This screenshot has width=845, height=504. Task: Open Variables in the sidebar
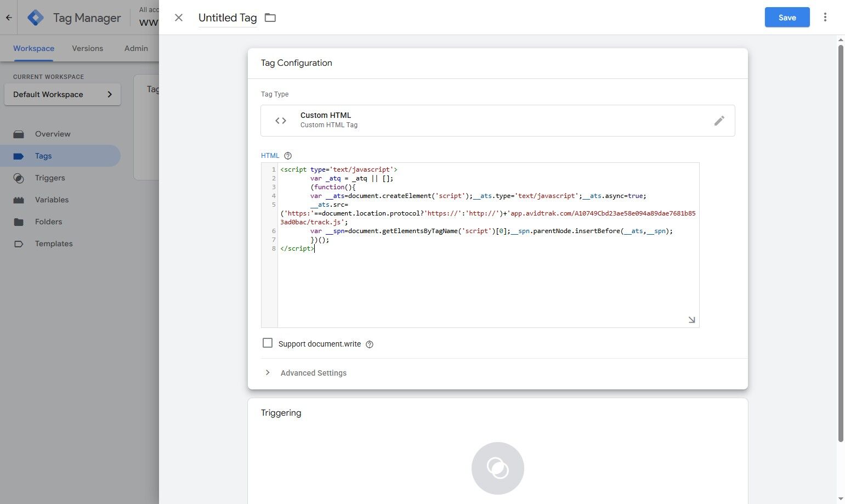coord(52,200)
